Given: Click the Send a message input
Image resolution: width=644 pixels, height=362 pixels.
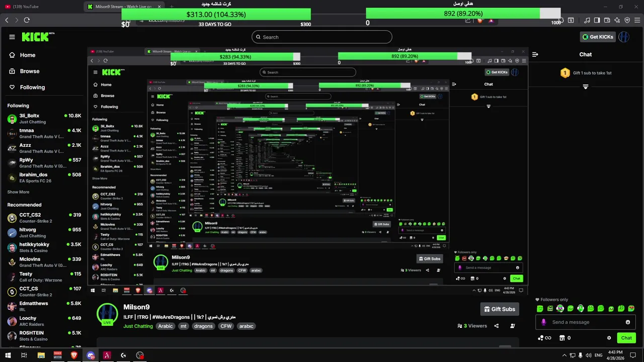Looking at the screenshot, I should pos(586,322).
